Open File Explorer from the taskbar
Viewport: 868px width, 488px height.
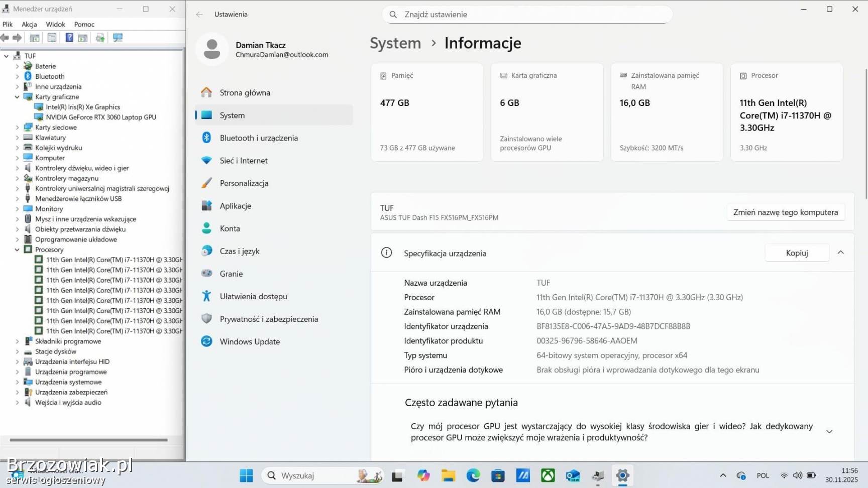pyautogui.click(x=448, y=475)
